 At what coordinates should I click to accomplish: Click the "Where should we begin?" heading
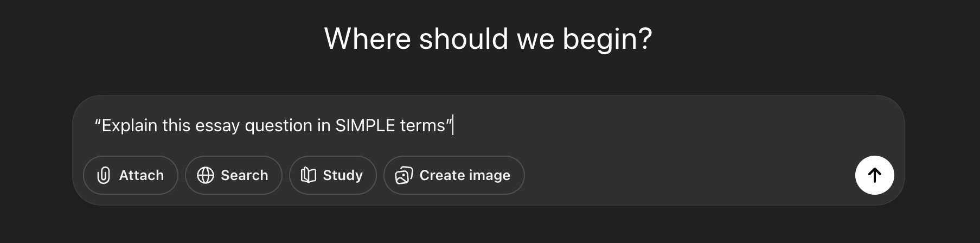(488, 39)
